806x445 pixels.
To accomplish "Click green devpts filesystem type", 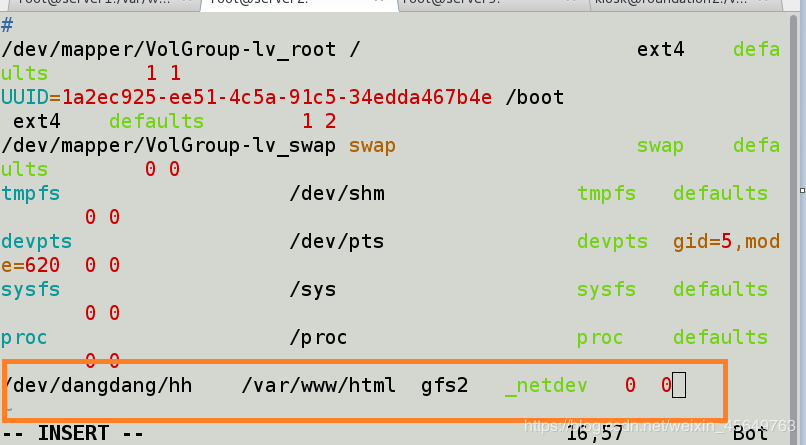I will tap(612, 242).
